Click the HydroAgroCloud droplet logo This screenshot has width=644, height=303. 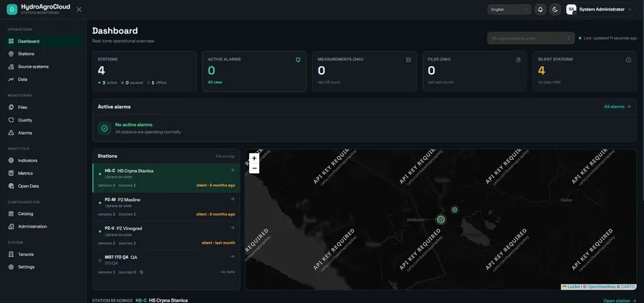[x=12, y=9]
